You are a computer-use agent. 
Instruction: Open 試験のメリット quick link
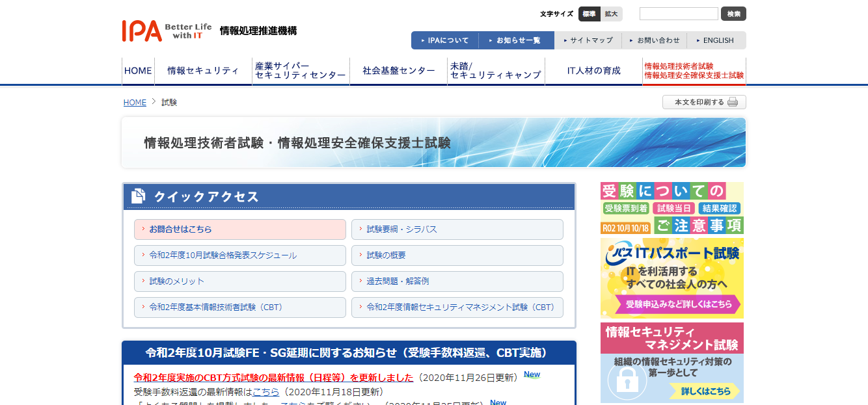tap(240, 281)
